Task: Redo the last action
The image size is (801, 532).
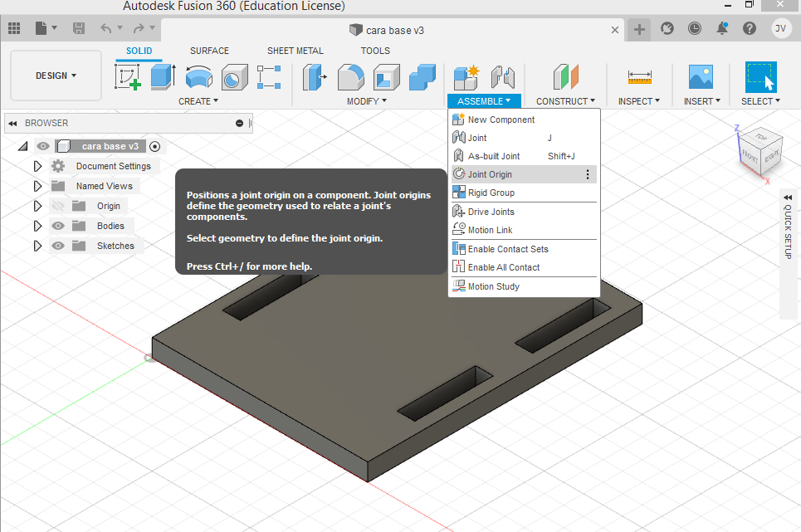Action: [x=139, y=28]
